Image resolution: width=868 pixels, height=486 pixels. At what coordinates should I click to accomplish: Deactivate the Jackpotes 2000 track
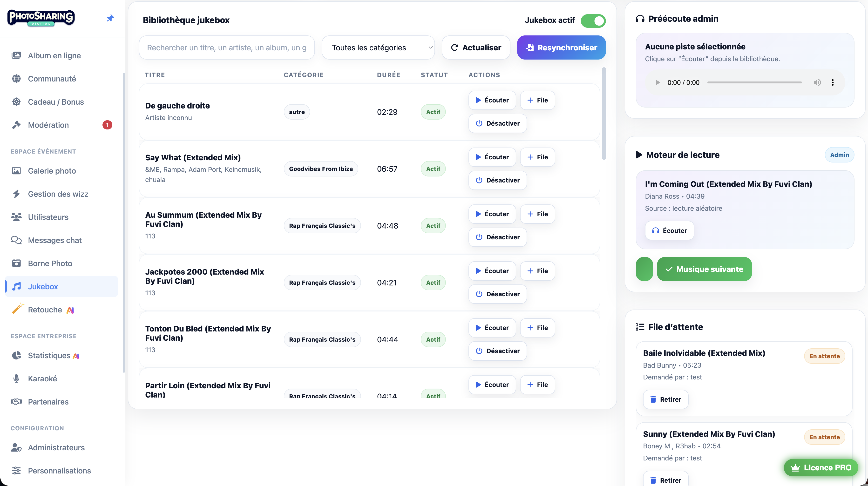(497, 294)
